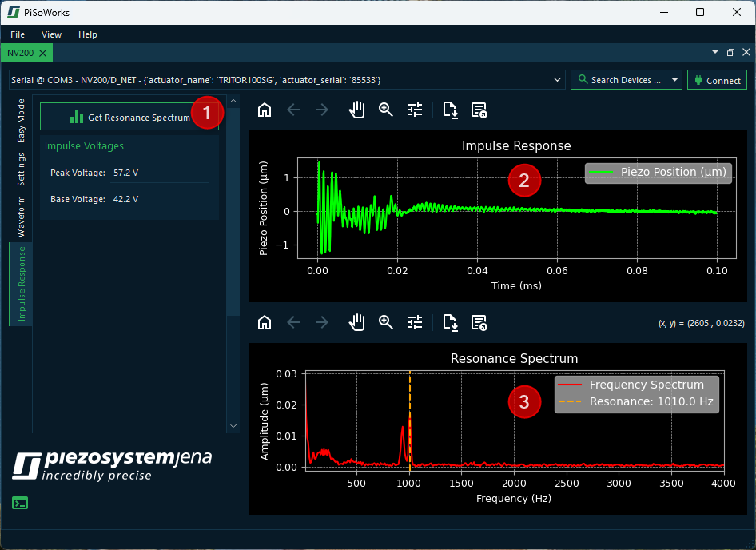Open console icon at bottom left
756x550 pixels.
(x=20, y=503)
